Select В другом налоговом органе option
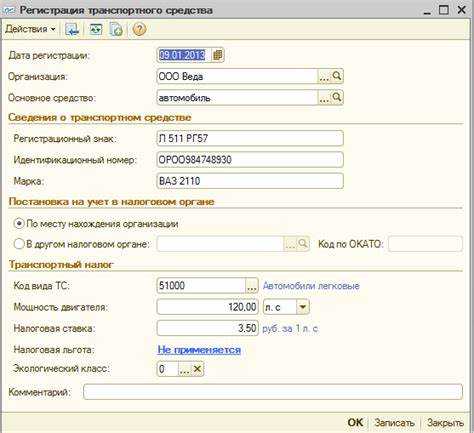The image size is (474, 433). click(19, 244)
